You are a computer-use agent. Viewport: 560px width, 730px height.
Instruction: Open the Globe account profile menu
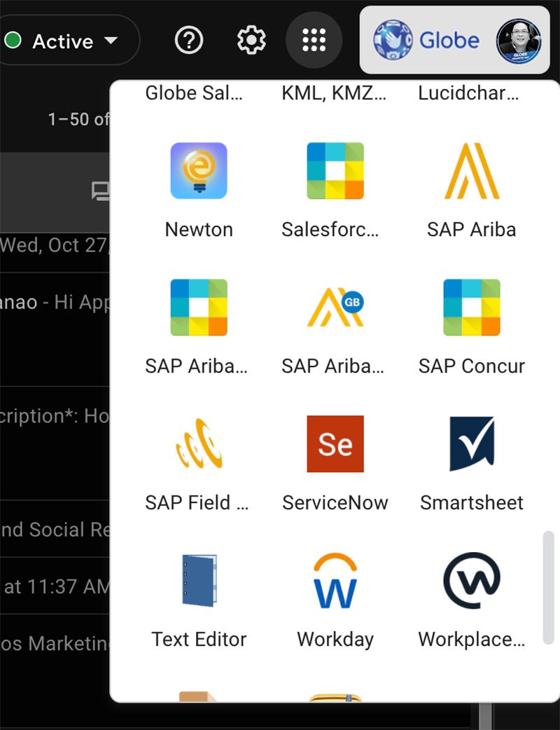454,40
